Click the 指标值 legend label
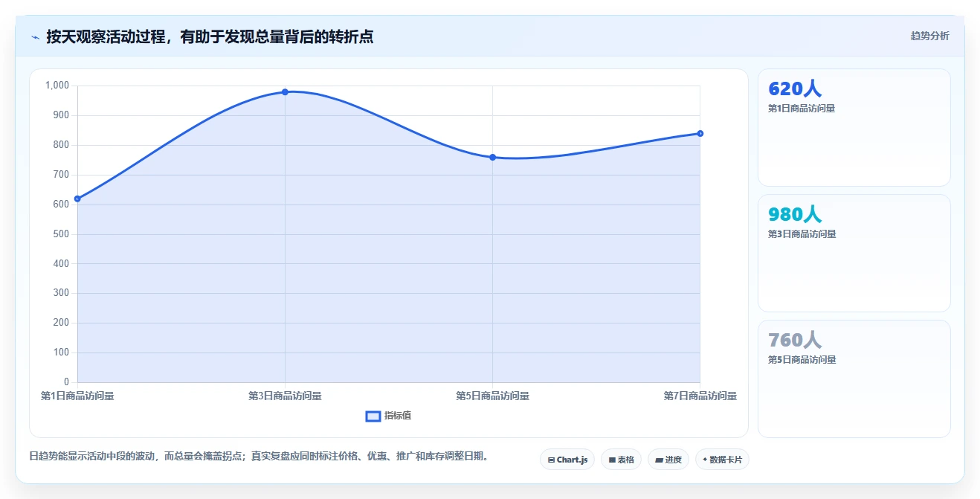This screenshot has width=980, height=499. click(x=398, y=416)
